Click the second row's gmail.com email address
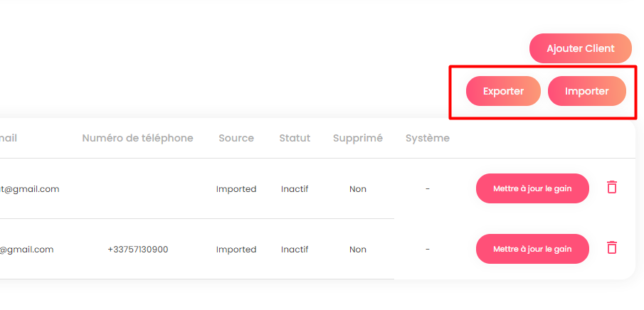The height and width of the screenshot is (310, 644). point(27,250)
